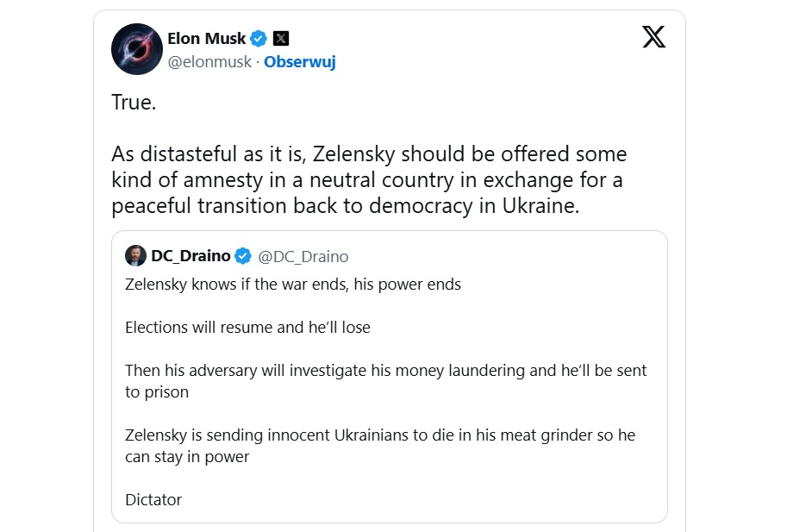
Task: Click the quoted line "Elections will resume and he'll lose"
Action: click(x=247, y=328)
